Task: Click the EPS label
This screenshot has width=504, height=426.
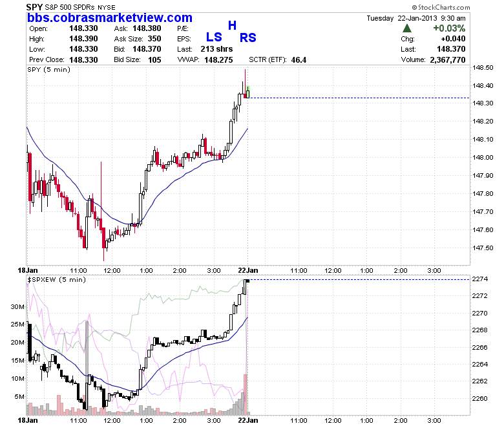Action: pos(184,39)
